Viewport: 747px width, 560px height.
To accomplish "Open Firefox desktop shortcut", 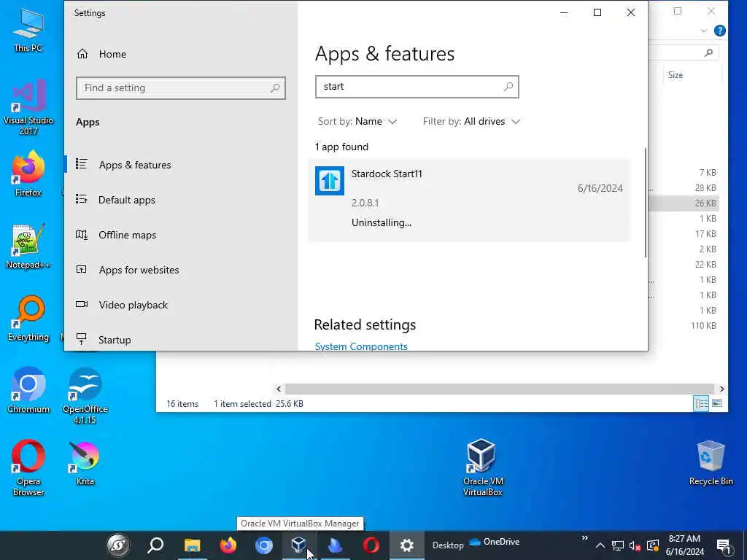I will point(28,174).
